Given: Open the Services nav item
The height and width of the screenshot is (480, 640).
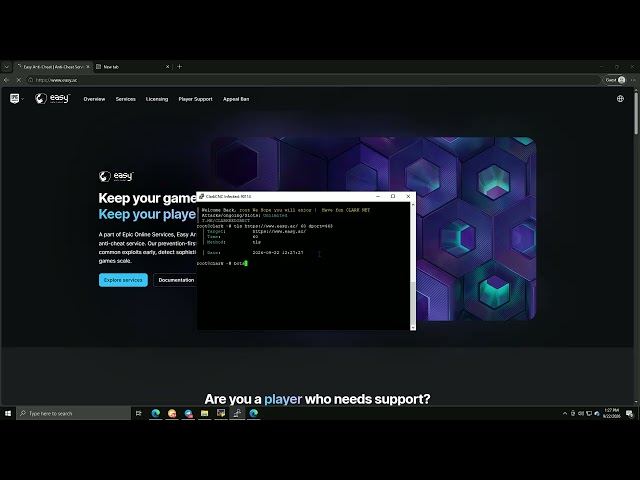Looking at the screenshot, I should point(125,99).
